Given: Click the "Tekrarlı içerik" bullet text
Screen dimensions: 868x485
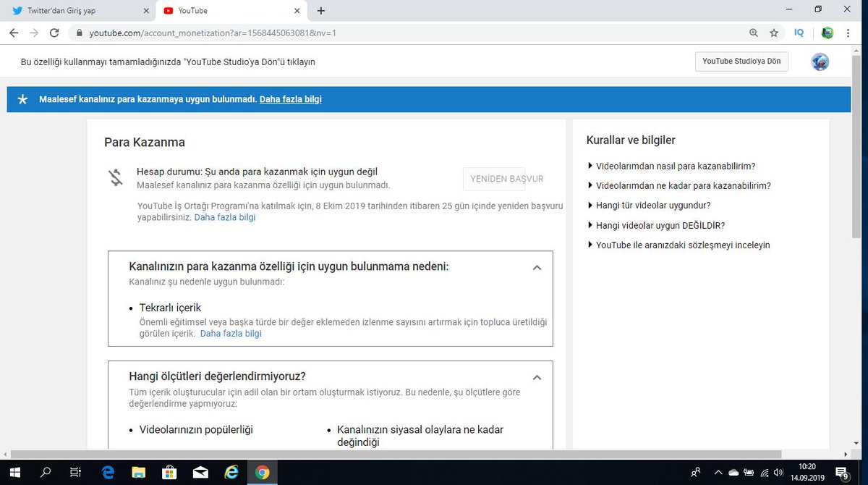Looking at the screenshot, I should [x=170, y=308].
